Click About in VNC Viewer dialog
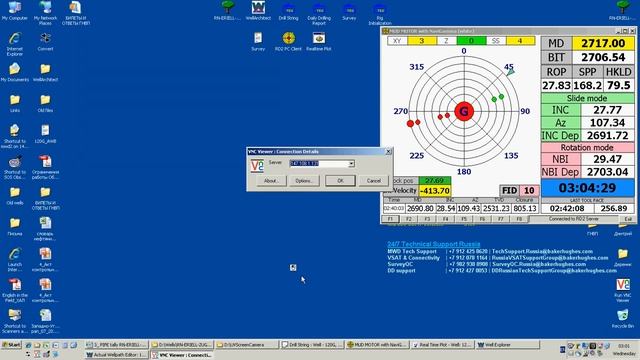This screenshot has height=360, width=640. pos(270,181)
